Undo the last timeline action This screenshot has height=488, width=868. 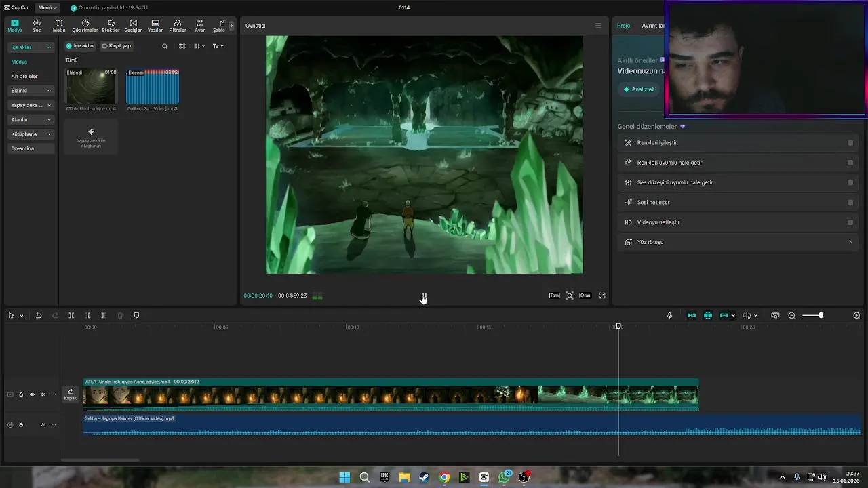click(39, 316)
